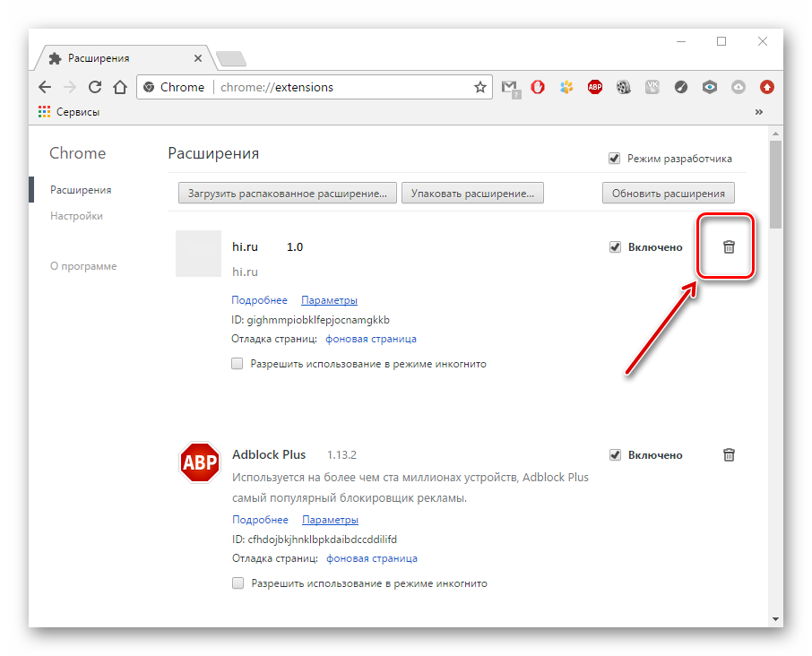Select О программе in the sidebar
The image size is (812, 656).
(83, 266)
